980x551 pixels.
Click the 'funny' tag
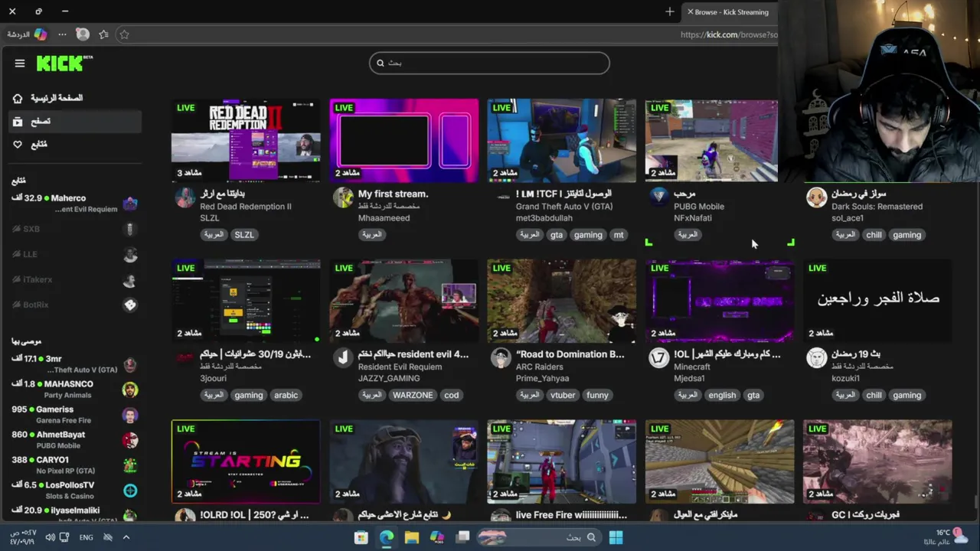[x=597, y=395]
